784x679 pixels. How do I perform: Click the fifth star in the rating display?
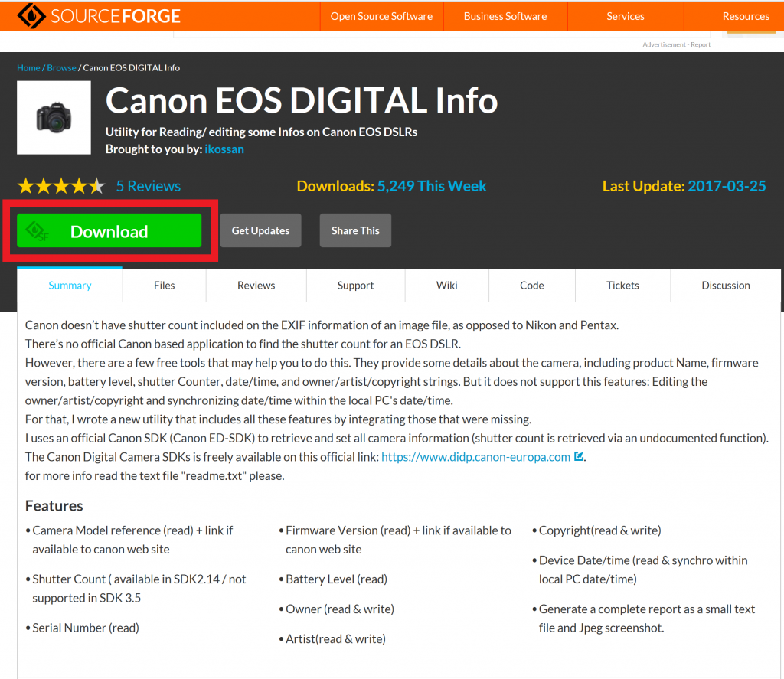(98, 185)
